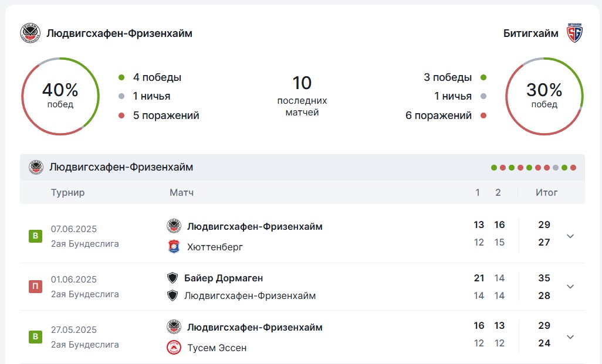
Task: Click the green В badge for 07.06.2025
Action: pyautogui.click(x=35, y=236)
